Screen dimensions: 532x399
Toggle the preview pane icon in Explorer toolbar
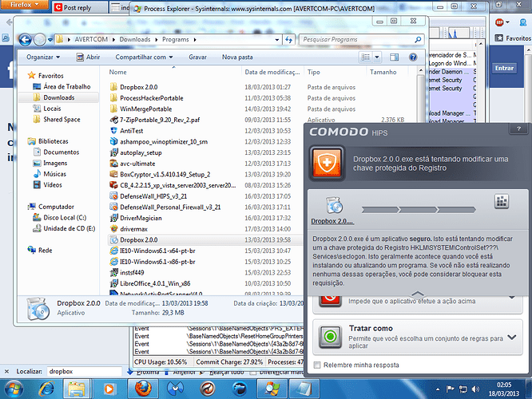[x=395, y=57]
